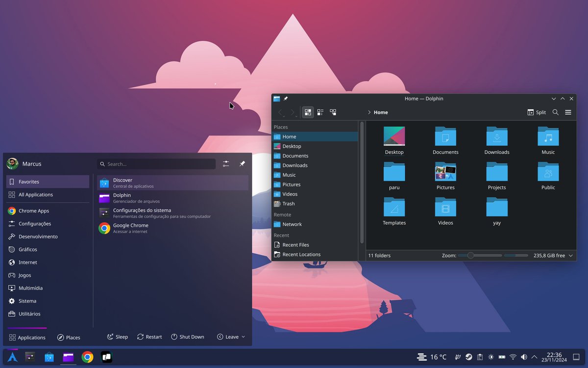Screen dimensions: 588x368
Task: Open the brightness tray icon
Action: tap(491, 357)
